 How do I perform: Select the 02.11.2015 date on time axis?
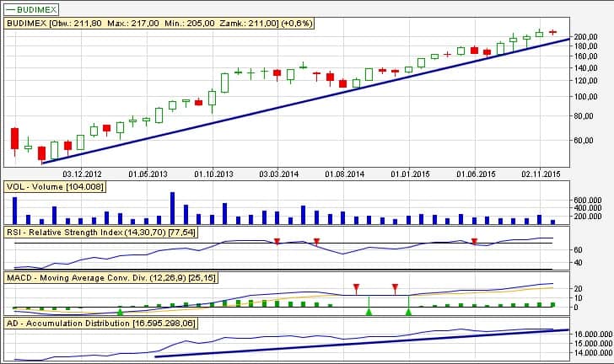pyautogui.click(x=540, y=174)
